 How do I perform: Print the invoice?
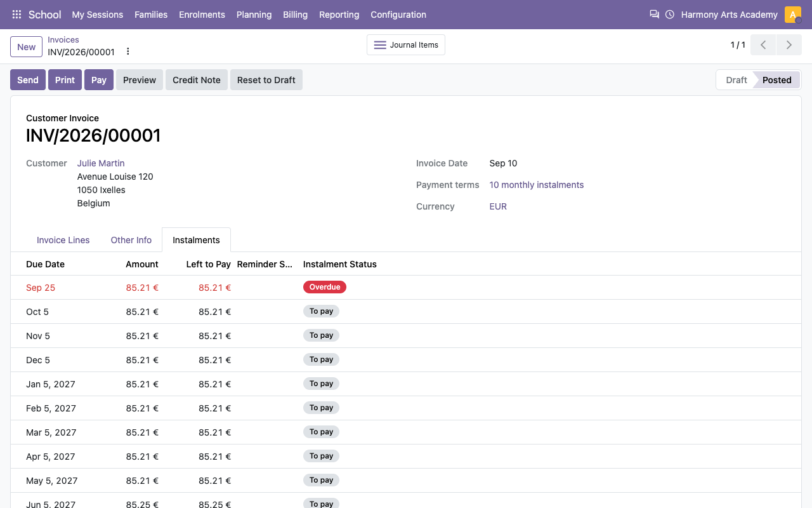click(65, 80)
